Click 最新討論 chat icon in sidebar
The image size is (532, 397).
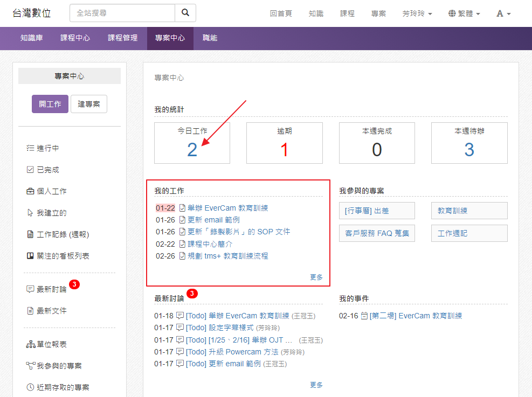click(x=30, y=289)
